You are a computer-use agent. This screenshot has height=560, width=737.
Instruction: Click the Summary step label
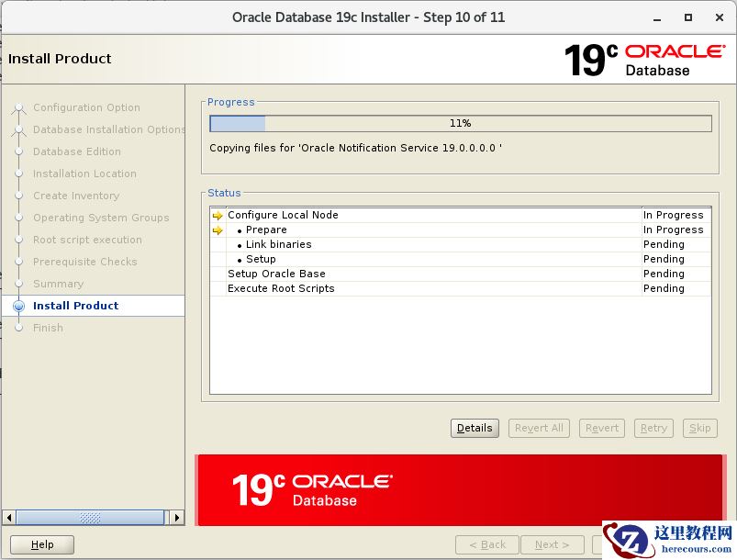click(x=59, y=284)
